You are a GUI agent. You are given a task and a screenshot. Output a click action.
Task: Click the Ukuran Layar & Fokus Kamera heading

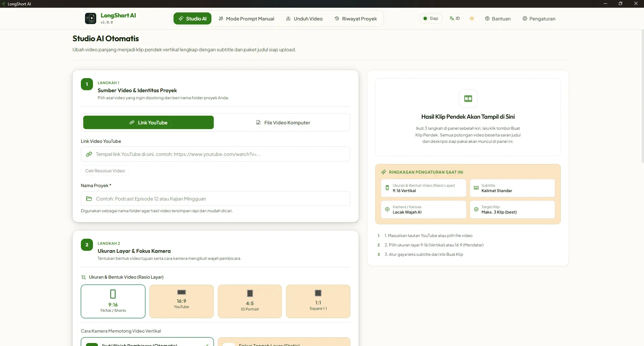coord(134,251)
